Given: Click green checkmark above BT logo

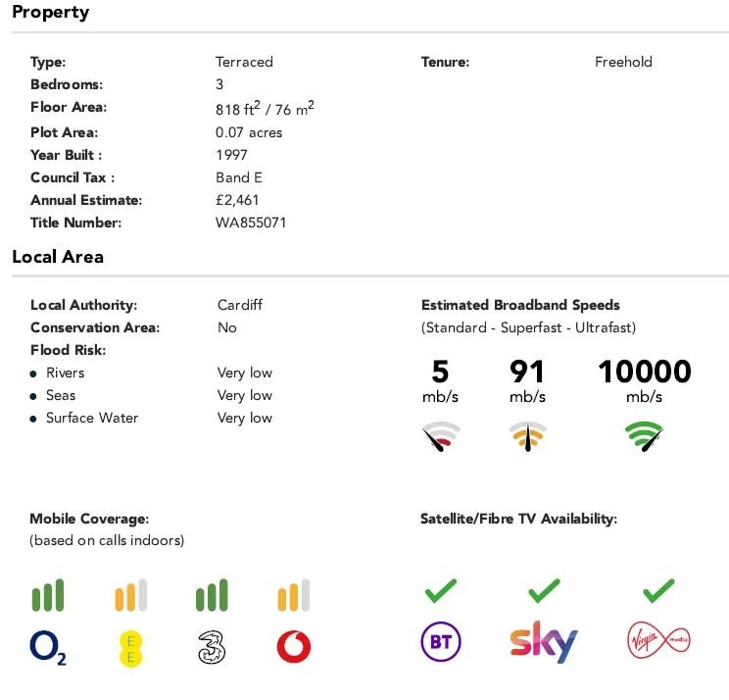Looking at the screenshot, I should pos(441,591).
